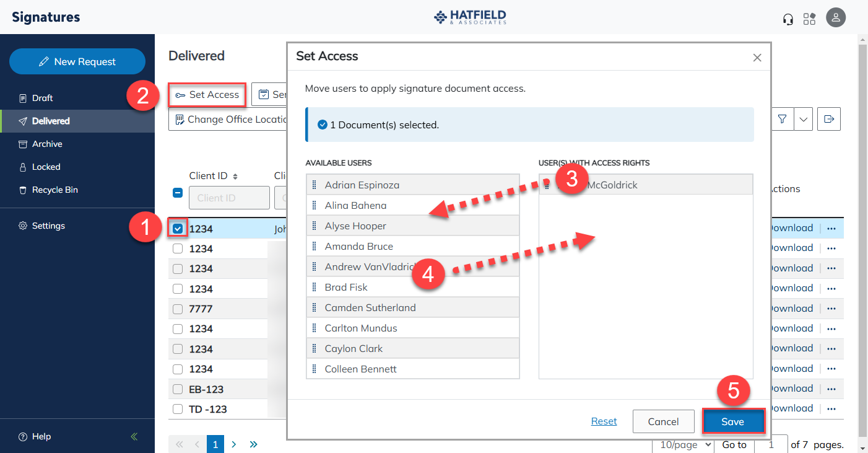Open the 10/page size dropdown

coord(683,444)
